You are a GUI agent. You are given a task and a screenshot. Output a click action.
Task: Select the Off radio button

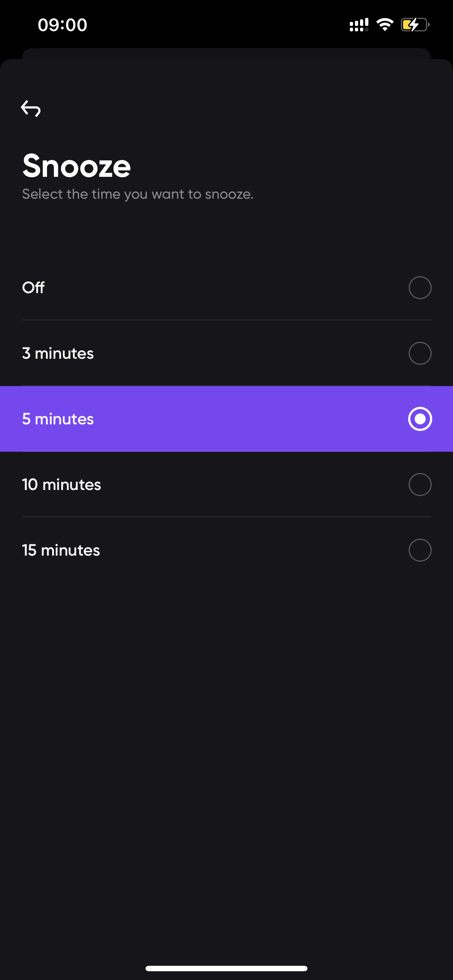tap(420, 288)
